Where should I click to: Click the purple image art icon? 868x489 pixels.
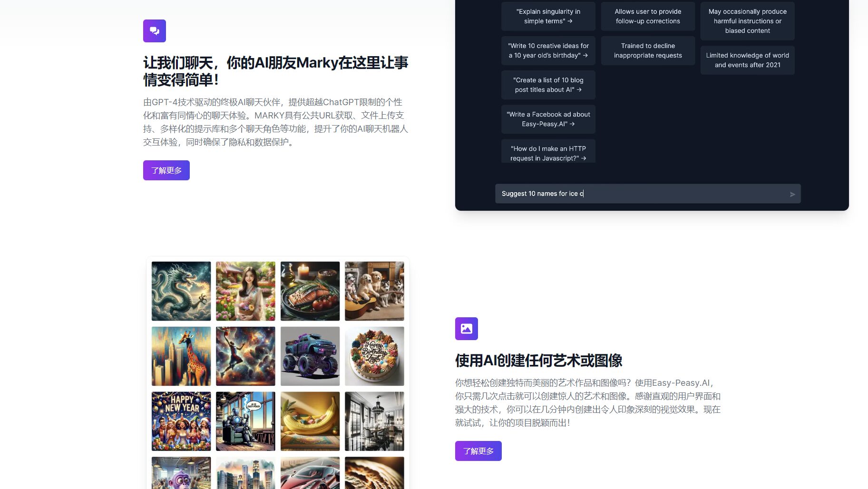pyautogui.click(x=467, y=328)
